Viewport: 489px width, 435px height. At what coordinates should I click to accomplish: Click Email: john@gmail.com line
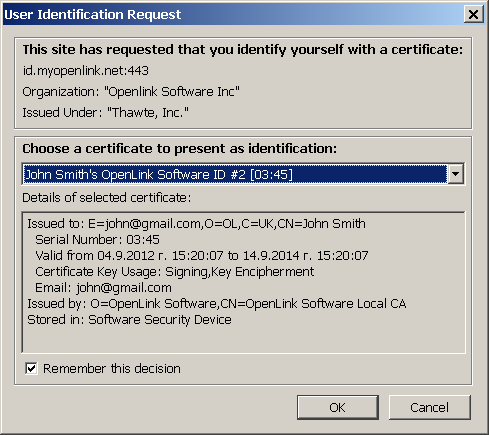pos(103,288)
